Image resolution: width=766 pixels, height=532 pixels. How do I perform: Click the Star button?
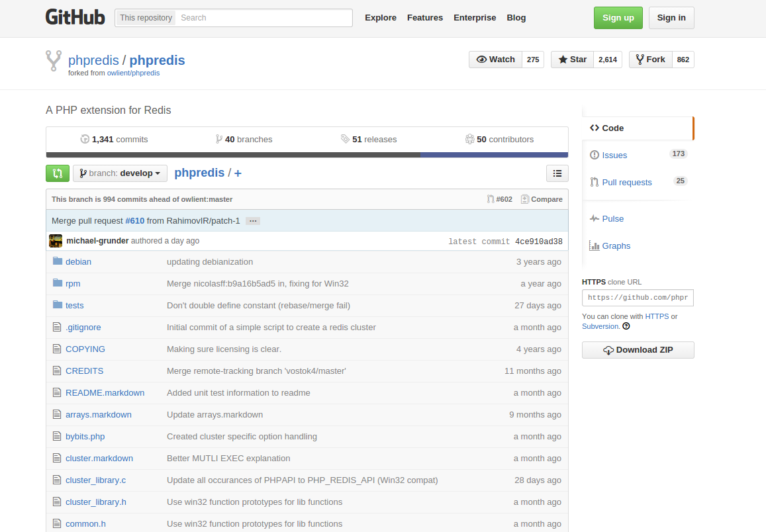572,60
